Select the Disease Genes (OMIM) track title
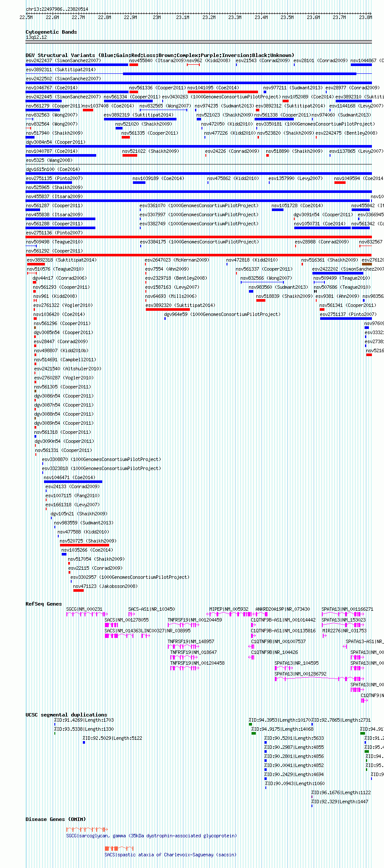The image size is (384, 868). click(x=56, y=819)
